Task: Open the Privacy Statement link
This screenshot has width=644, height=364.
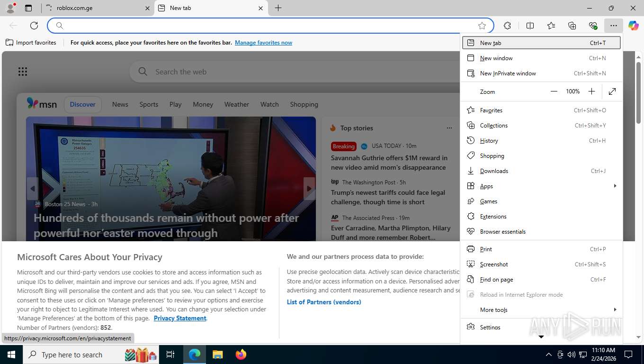Action: [180, 318]
